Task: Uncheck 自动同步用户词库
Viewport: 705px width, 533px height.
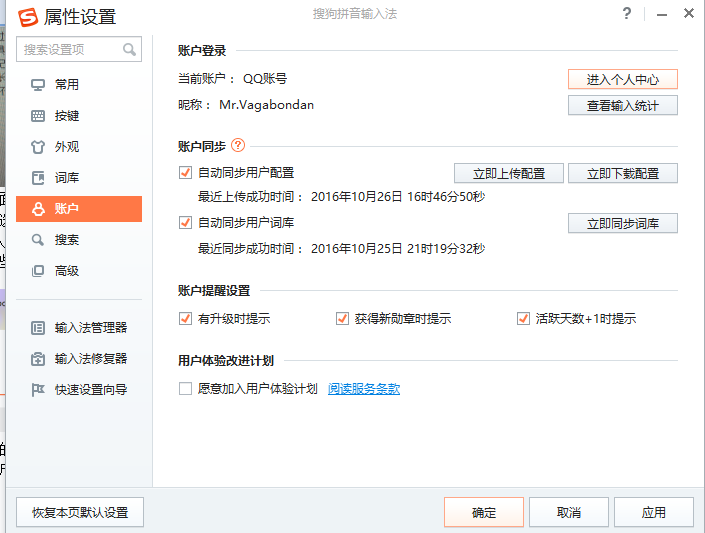Action: pos(185,223)
